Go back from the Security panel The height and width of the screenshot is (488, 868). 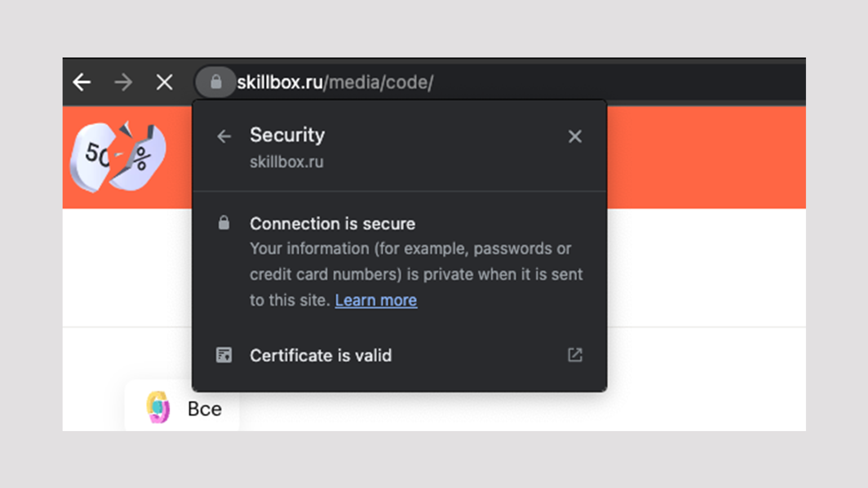(224, 136)
